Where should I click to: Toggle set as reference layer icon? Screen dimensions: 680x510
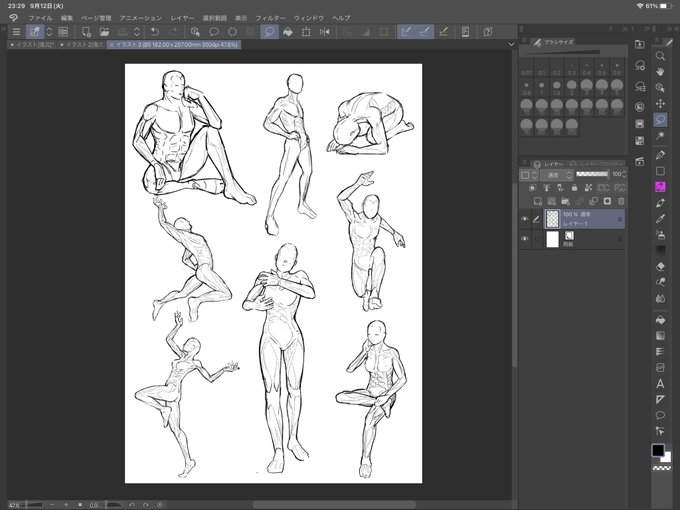(546, 188)
